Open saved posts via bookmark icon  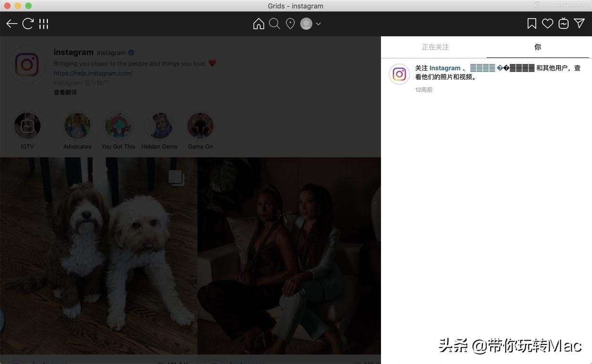coord(531,23)
